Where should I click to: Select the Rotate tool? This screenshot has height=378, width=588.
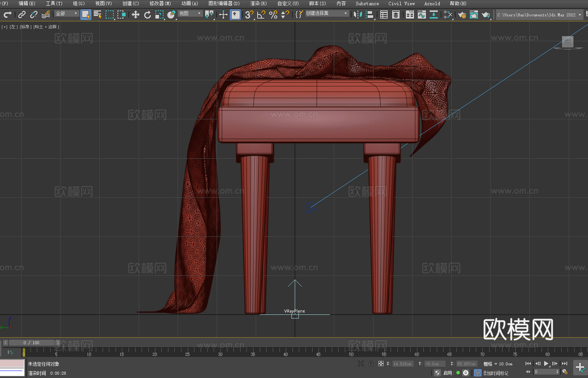click(148, 14)
